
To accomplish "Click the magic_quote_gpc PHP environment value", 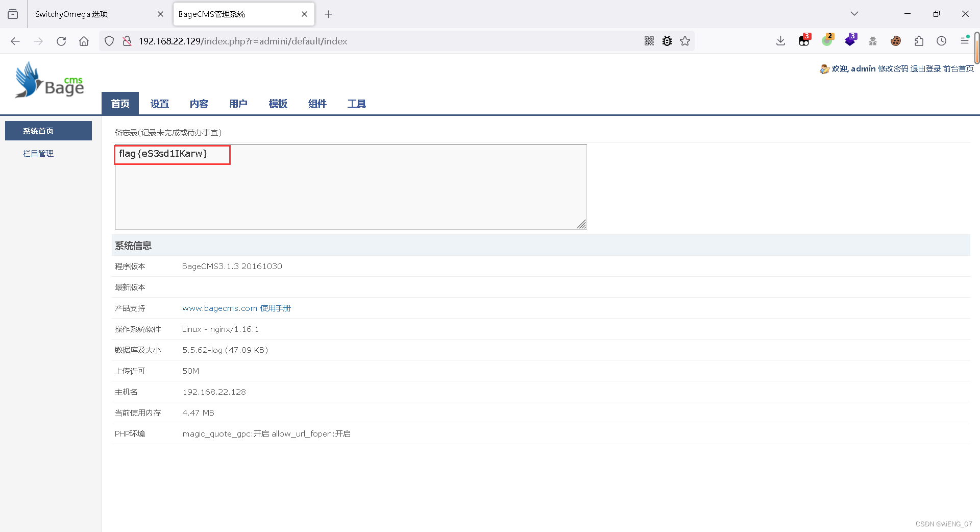I will click(x=266, y=433).
